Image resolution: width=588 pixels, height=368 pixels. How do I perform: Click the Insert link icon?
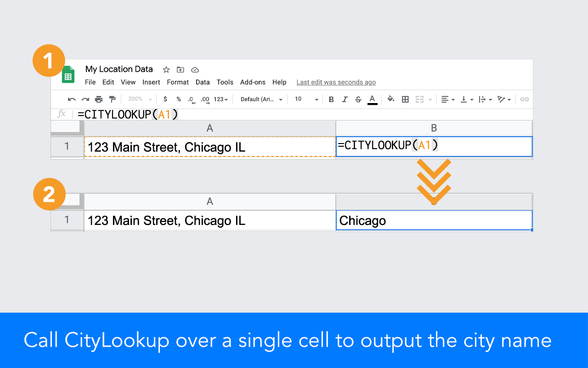[524, 99]
